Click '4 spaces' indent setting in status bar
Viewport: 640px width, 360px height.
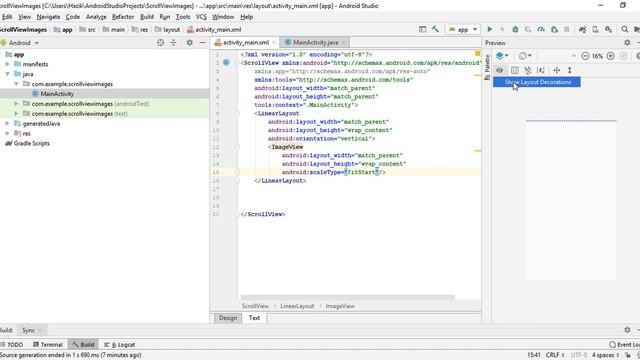coord(606,355)
